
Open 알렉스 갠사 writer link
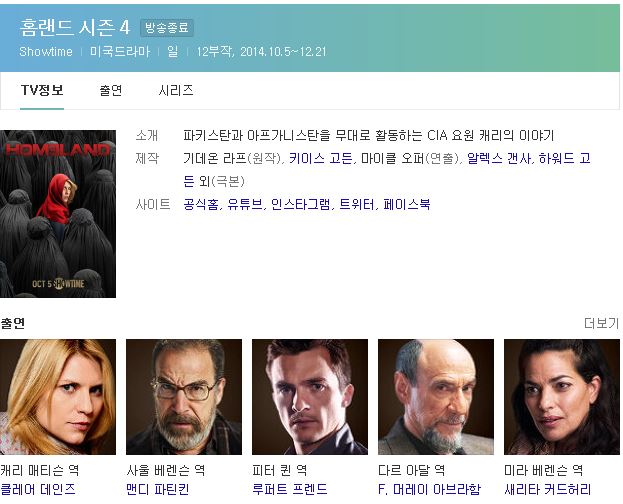(499, 159)
